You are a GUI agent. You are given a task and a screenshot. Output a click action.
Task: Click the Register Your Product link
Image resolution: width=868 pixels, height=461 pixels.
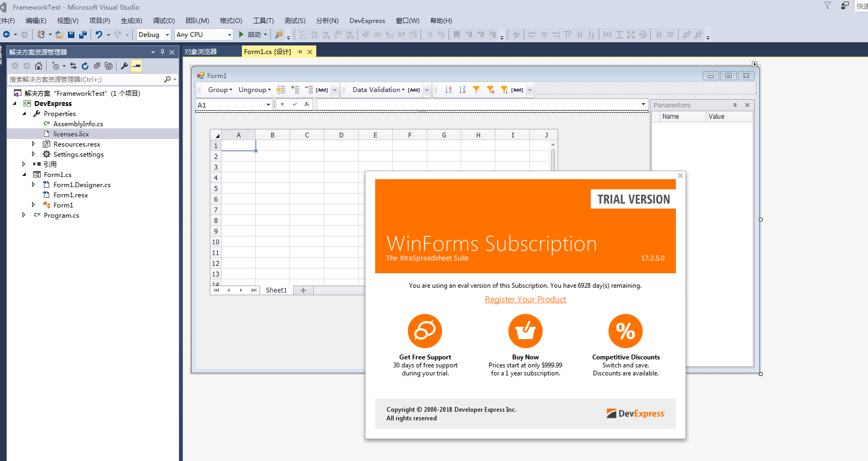[526, 299]
